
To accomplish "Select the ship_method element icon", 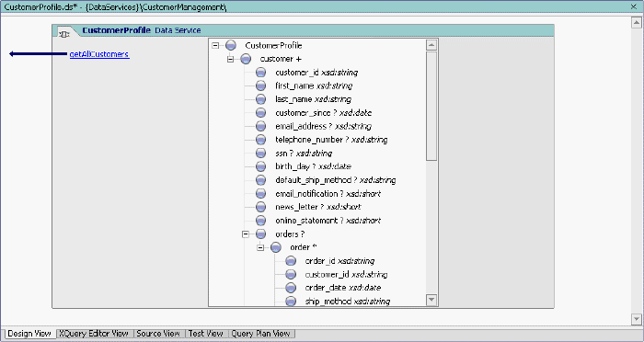I will click(x=291, y=302).
